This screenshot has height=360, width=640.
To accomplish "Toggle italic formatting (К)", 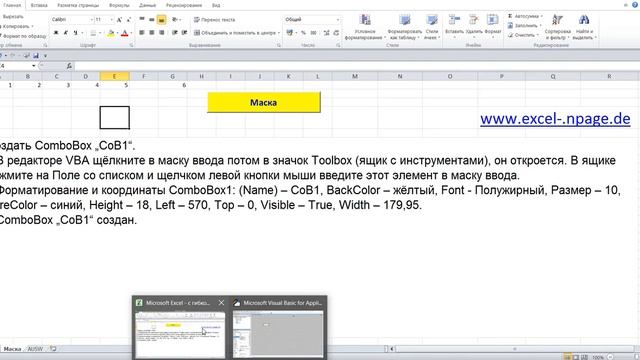I will [66, 33].
